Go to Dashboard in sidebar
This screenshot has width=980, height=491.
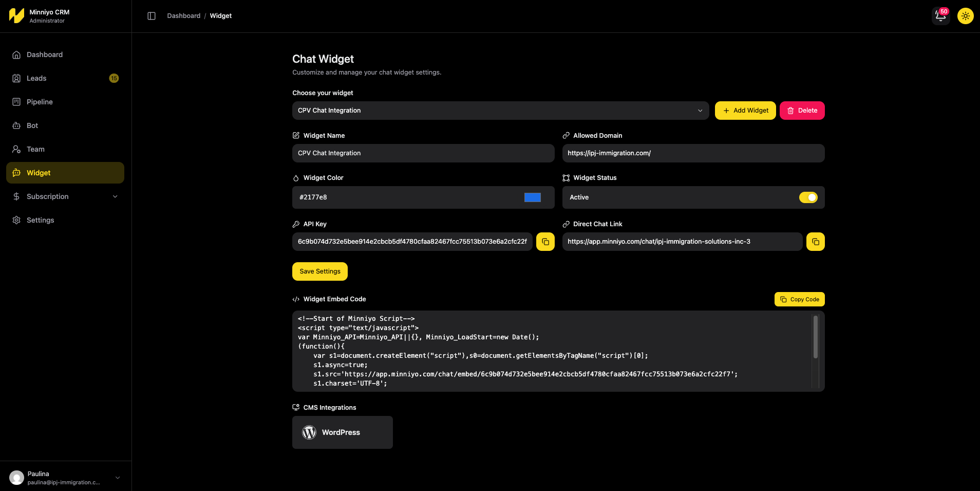click(x=65, y=54)
